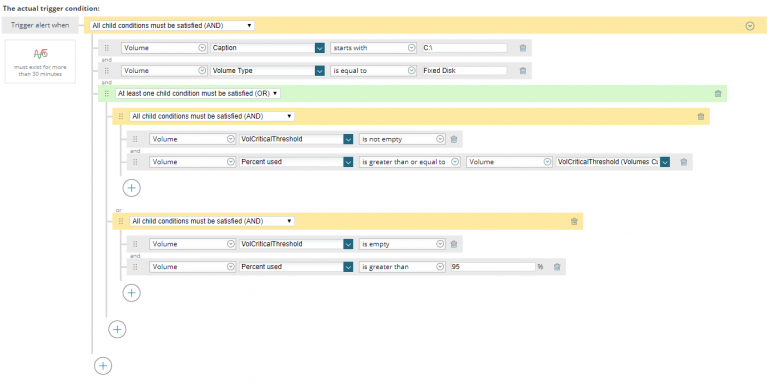This screenshot has width=768, height=382.
Task: Delete the Caption starts with condition
Action: [523, 48]
